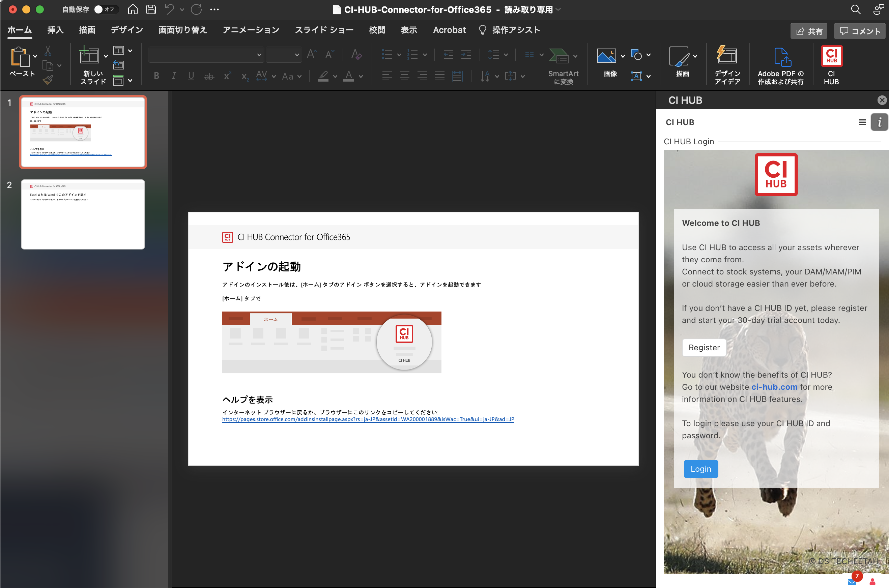Click the Draw canvas icon in the ribbon
Screen dimensions: 889x588
[679, 56]
